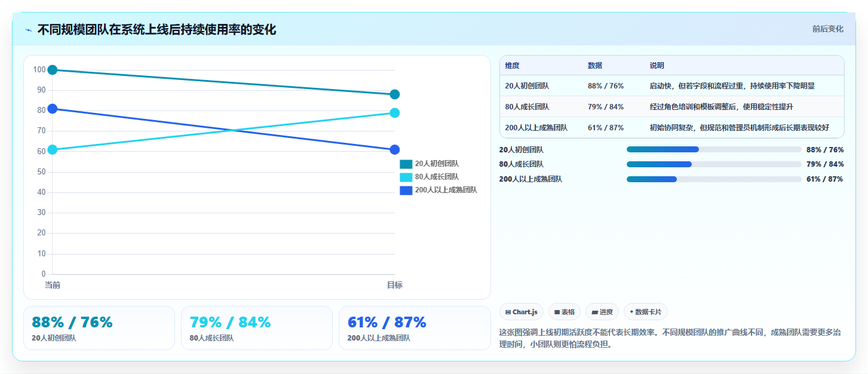Click the 0 y-axis label
This screenshot has height=374, width=868.
44,274
